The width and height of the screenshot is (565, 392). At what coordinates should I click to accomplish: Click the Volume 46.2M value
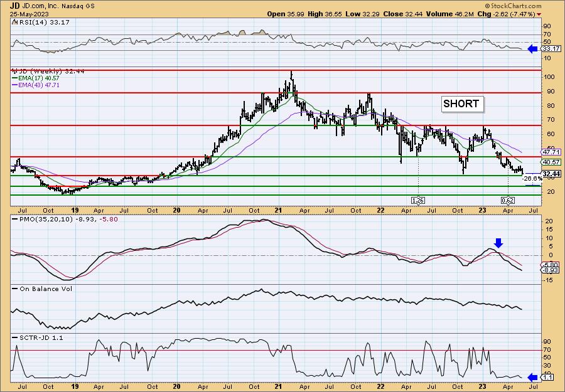(x=450, y=14)
